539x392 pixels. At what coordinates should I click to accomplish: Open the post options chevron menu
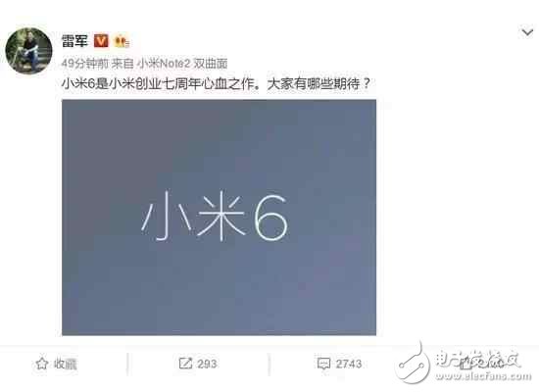point(527,32)
